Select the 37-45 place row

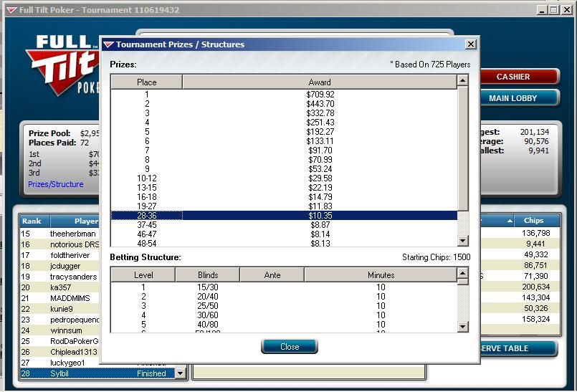284,224
